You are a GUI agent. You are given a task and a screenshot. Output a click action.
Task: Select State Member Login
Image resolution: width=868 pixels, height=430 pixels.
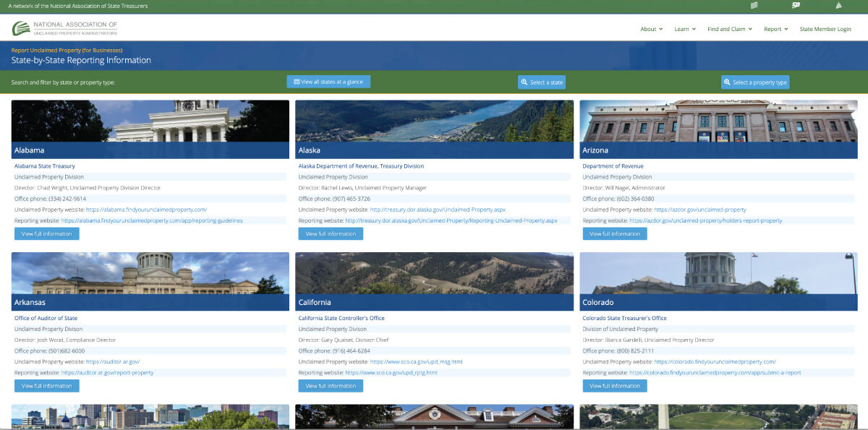(x=825, y=29)
